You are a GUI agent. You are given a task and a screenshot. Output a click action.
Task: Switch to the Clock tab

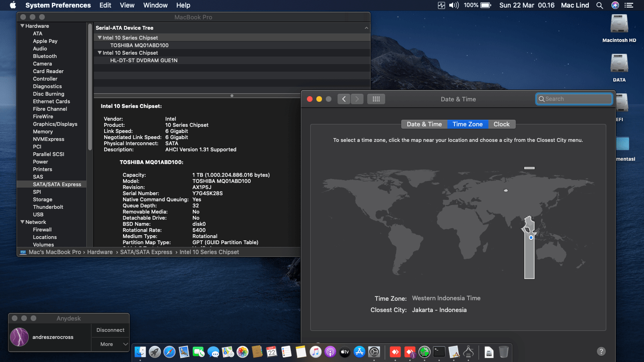pyautogui.click(x=502, y=124)
